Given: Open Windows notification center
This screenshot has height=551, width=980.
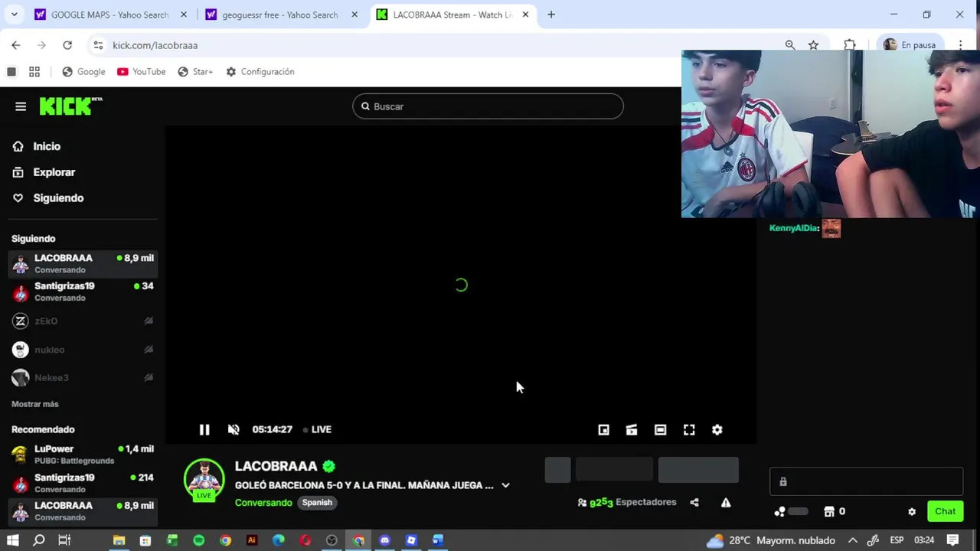Looking at the screenshot, I should (x=953, y=540).
